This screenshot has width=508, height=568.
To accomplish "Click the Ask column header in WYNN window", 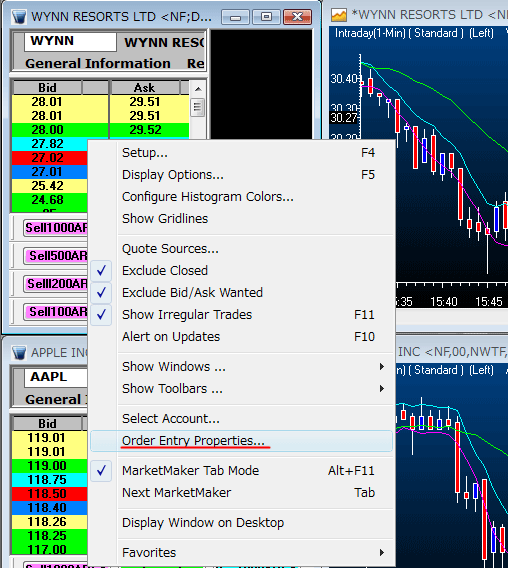I will point(145,88).
